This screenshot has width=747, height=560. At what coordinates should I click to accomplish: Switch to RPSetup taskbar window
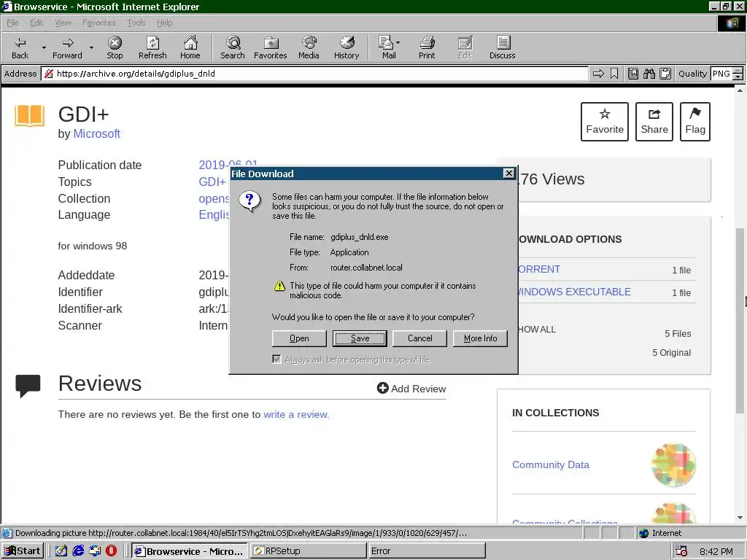point(308,551)
